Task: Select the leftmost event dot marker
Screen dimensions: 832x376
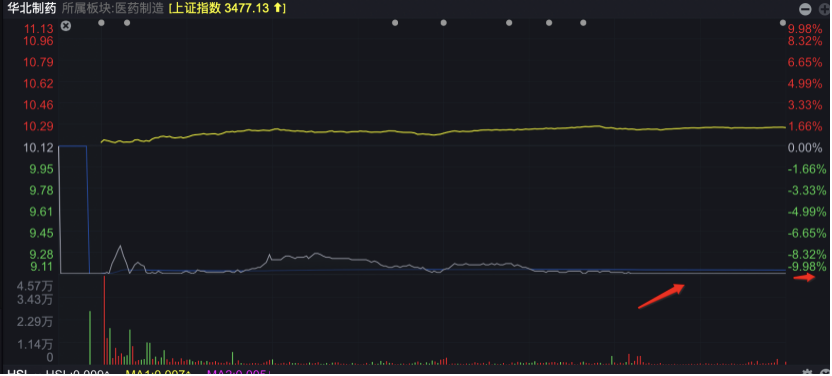Action: pos(102,23)
